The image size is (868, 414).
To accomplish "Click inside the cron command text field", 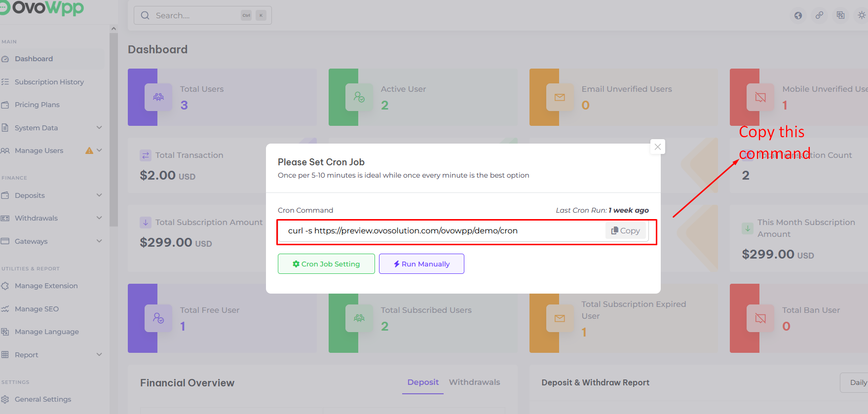I will coord(439,230).
